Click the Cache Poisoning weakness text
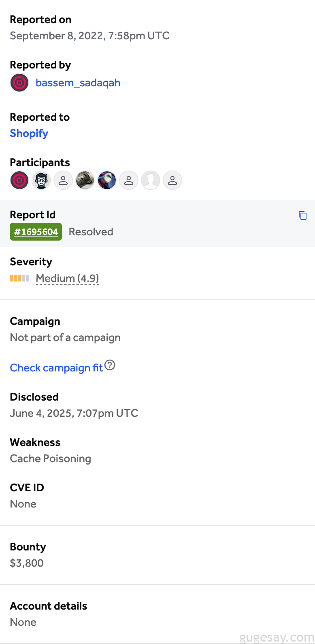Screen dimensions: 315x644 pos(51,458)
